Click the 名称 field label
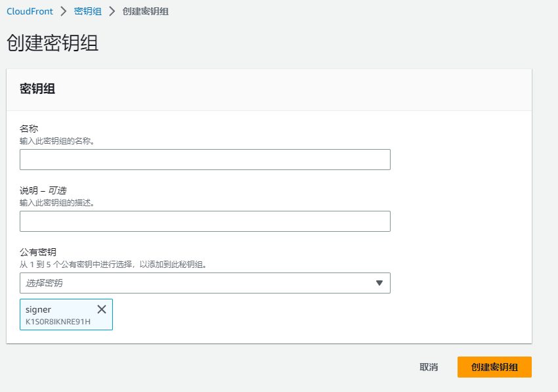 pyautogui.click(x=29, y=129)
